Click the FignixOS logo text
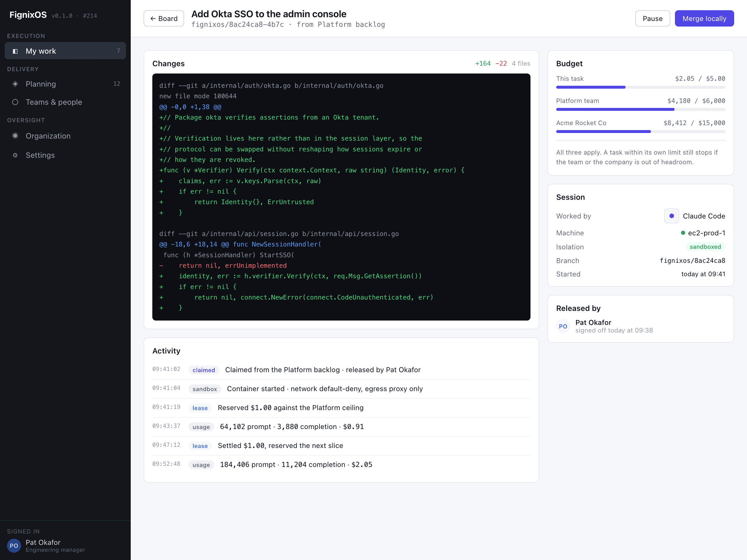Viewport: 747px width, 560px height. point(28,15)
